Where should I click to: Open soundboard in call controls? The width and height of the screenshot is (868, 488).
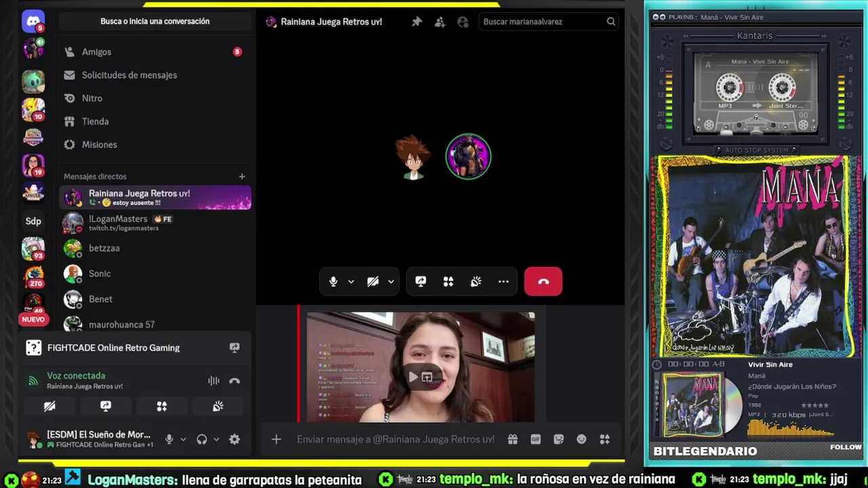pos(476,281)
